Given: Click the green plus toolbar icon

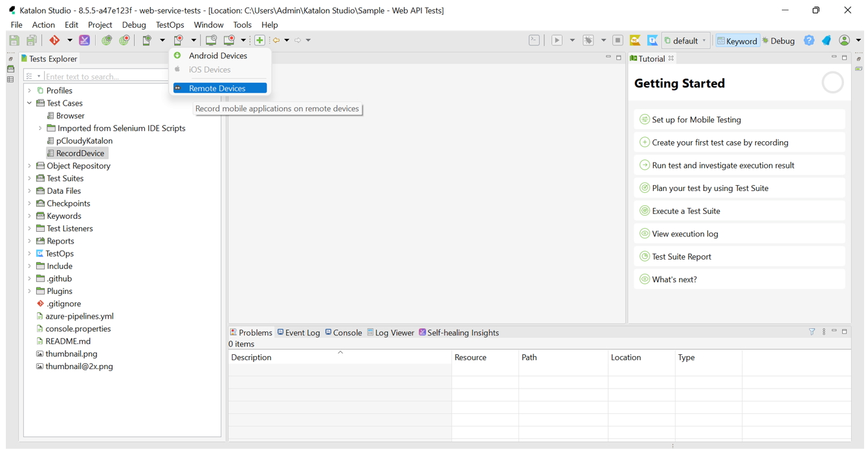Looking at the screenshot, I should pyautogui.click(x=260, y=40).
